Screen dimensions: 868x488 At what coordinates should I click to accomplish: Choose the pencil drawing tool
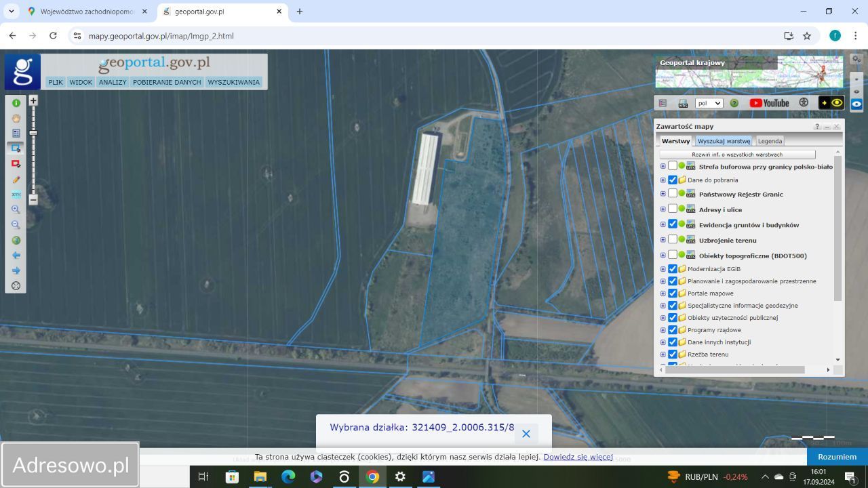[16, 180]
